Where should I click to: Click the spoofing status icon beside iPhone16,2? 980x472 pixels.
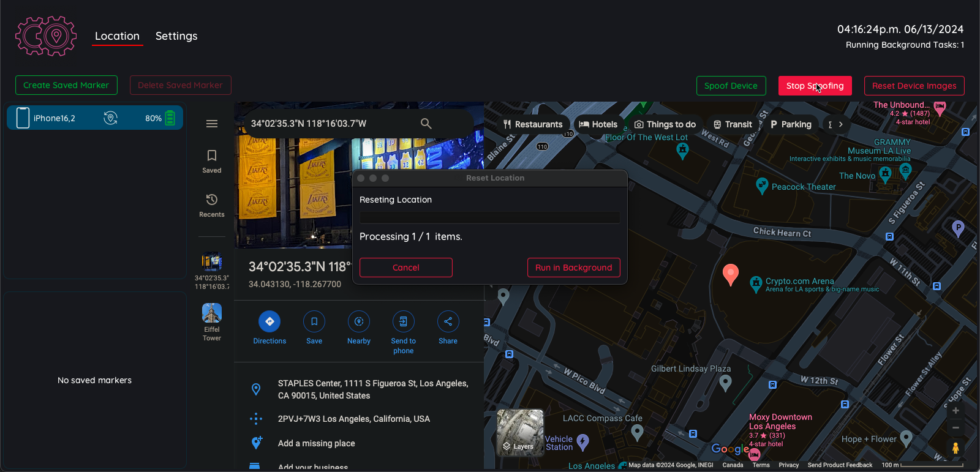pyautogui.click(x=110, y=118)
